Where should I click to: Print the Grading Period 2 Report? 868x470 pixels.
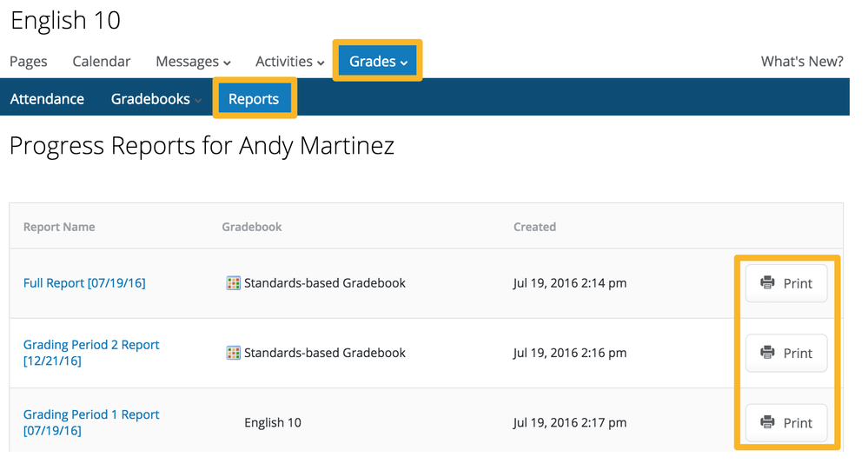[x=786, y=353]
